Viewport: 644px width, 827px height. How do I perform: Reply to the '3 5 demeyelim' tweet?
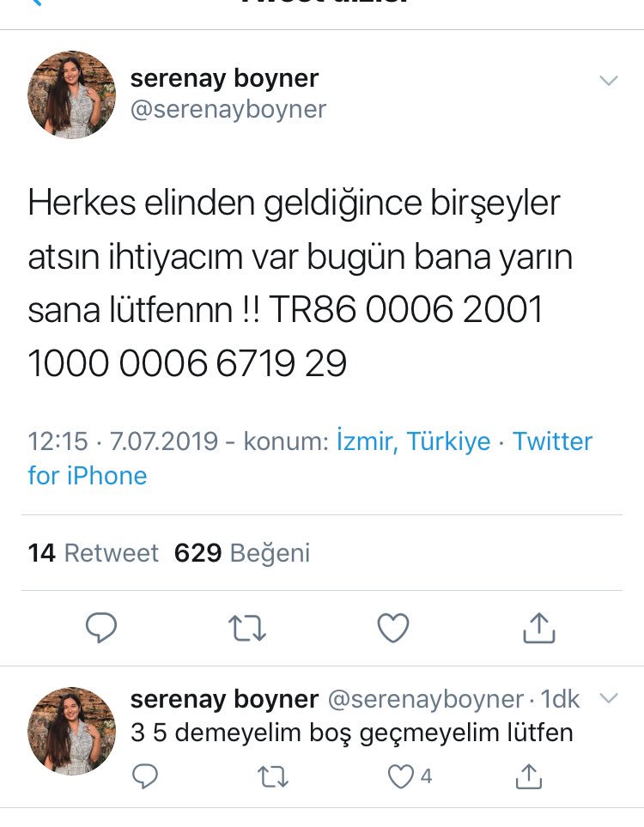pyautogui.click(x=144, y=776)
